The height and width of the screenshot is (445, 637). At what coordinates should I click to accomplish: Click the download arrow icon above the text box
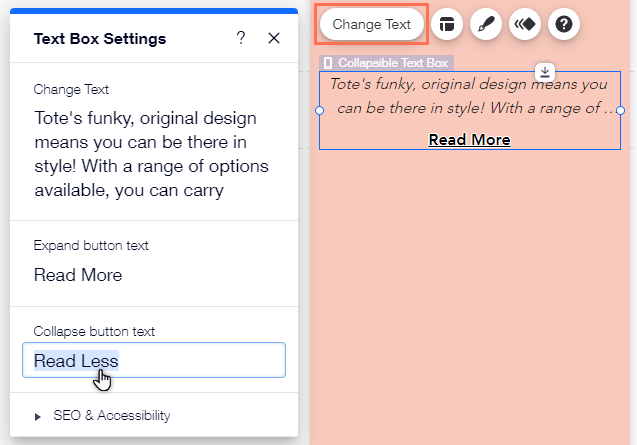(x=544, y=71)
